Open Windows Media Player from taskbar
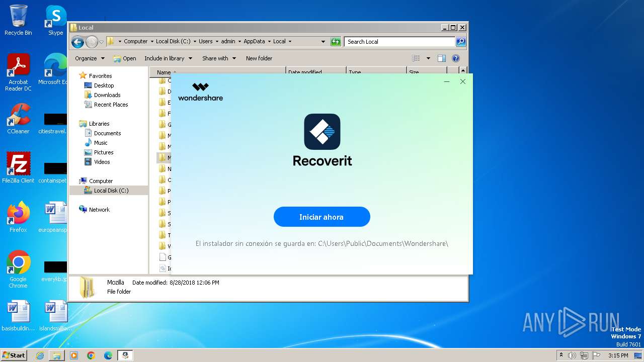 click(x=74, y=355)
